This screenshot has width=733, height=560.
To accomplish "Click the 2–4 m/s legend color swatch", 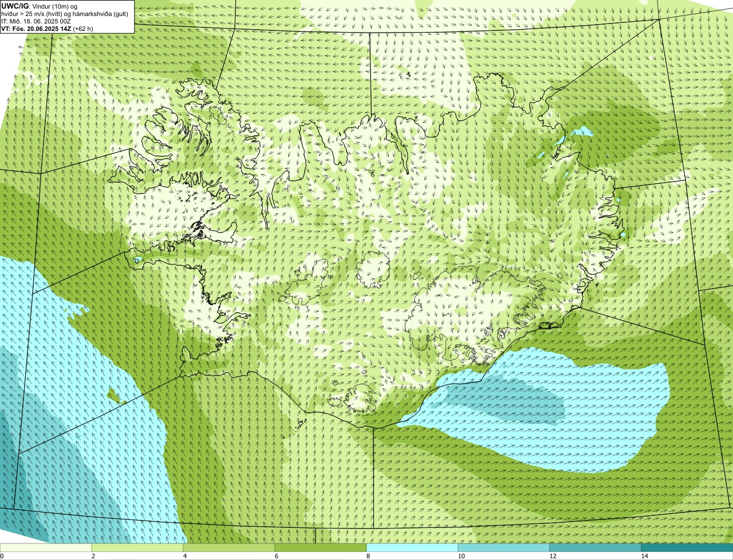I will click(137, 548).
